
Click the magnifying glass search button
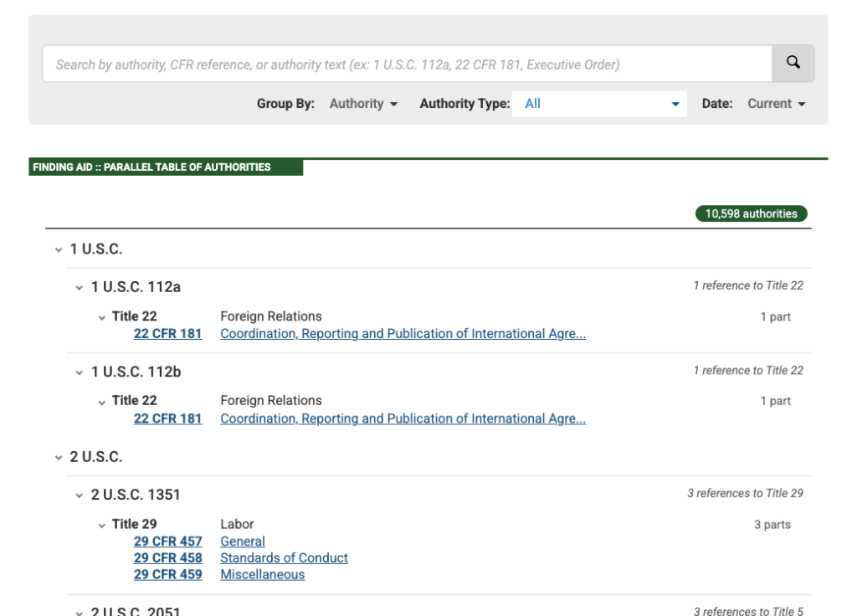(793, 64)
